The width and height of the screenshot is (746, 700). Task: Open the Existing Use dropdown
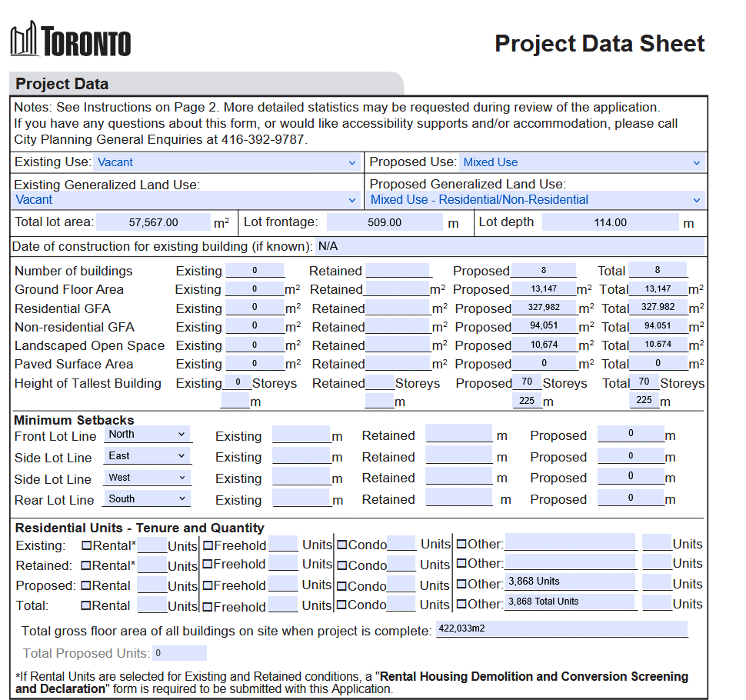pyautogui.click(x=226, y=162)
